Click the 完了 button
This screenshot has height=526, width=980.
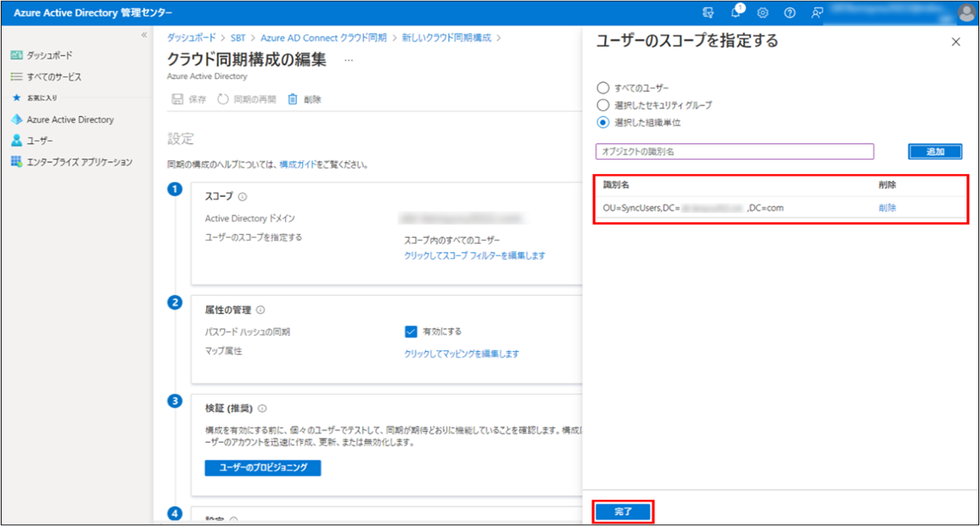pos(623,512)
